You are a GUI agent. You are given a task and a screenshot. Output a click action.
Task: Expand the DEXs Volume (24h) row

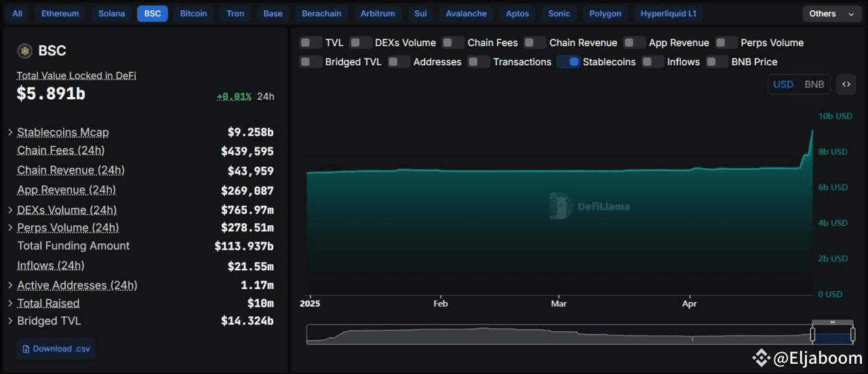pos(10,210)
